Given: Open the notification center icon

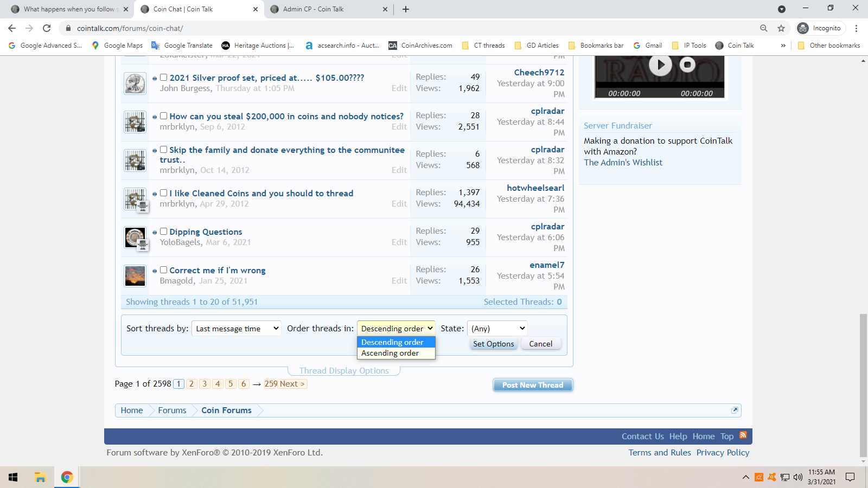Looking at the screenshot, I should pyautogui.click(x=850, y=477).
